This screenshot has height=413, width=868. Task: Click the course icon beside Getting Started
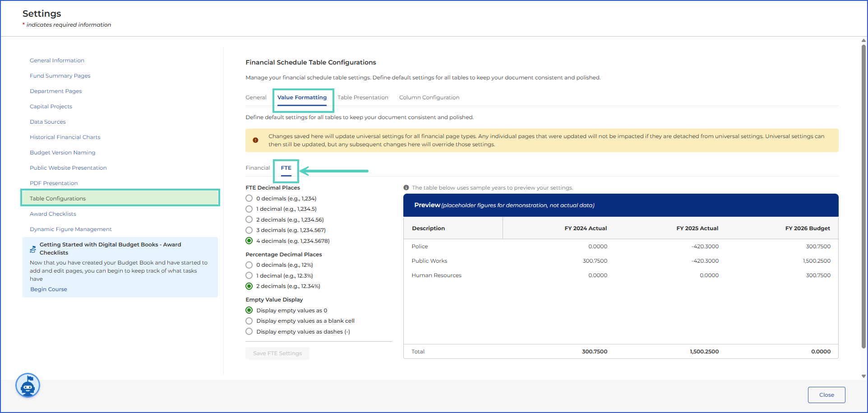coord(33,249)
